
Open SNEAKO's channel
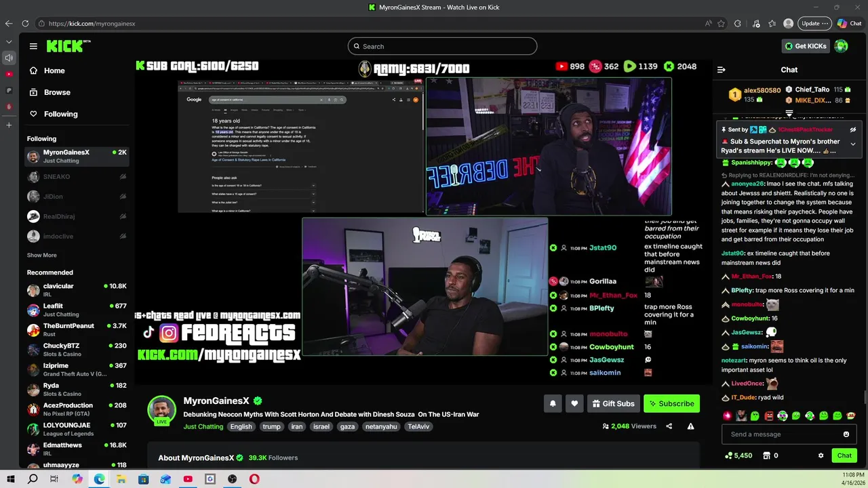(x=77, y=176)
